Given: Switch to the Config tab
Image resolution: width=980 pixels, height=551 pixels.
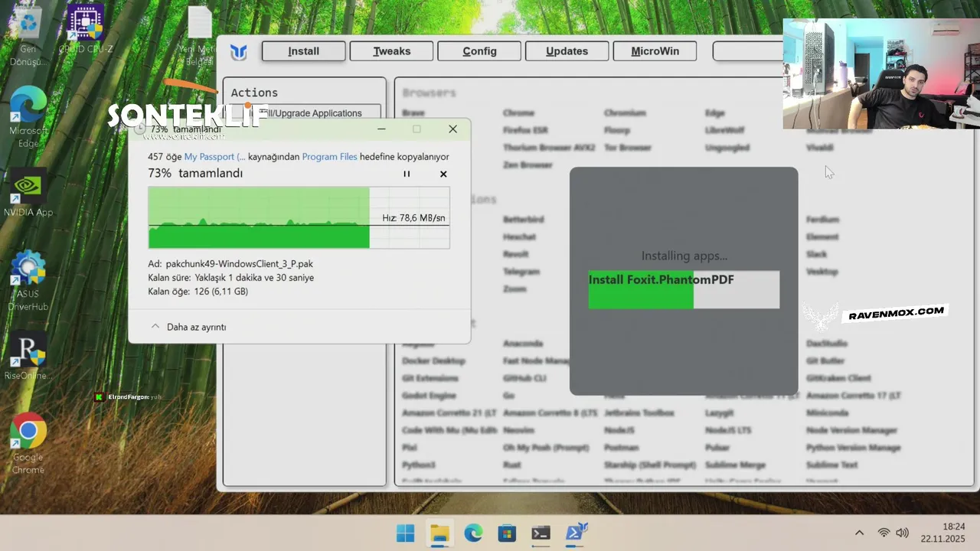Looking at the screenshot, I should pyautogui.click(x=479, y=51).
